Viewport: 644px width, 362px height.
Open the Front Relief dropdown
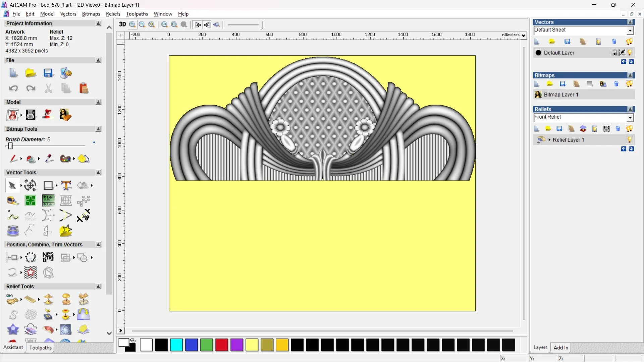630,118
